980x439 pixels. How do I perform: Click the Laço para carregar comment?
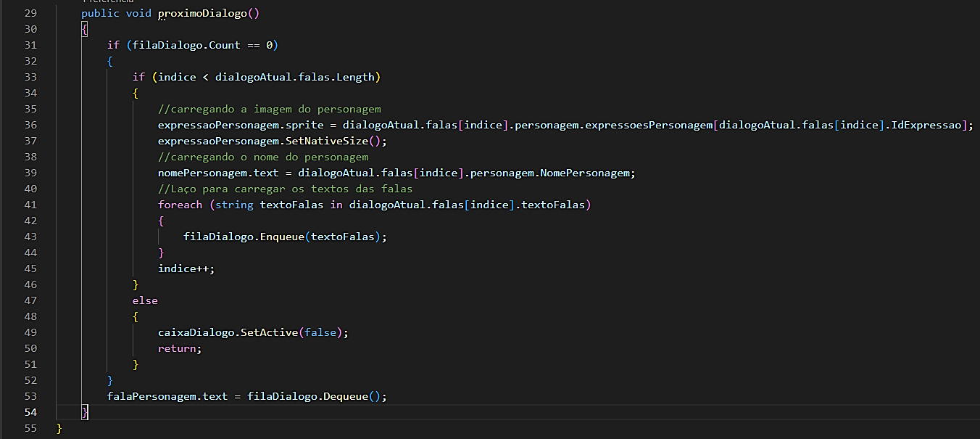coord(286,189)
